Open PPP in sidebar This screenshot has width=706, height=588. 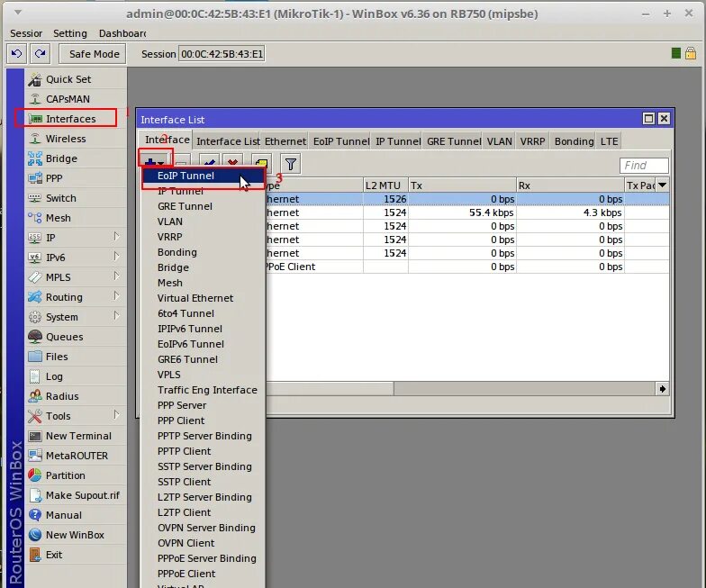coord(76,178)
